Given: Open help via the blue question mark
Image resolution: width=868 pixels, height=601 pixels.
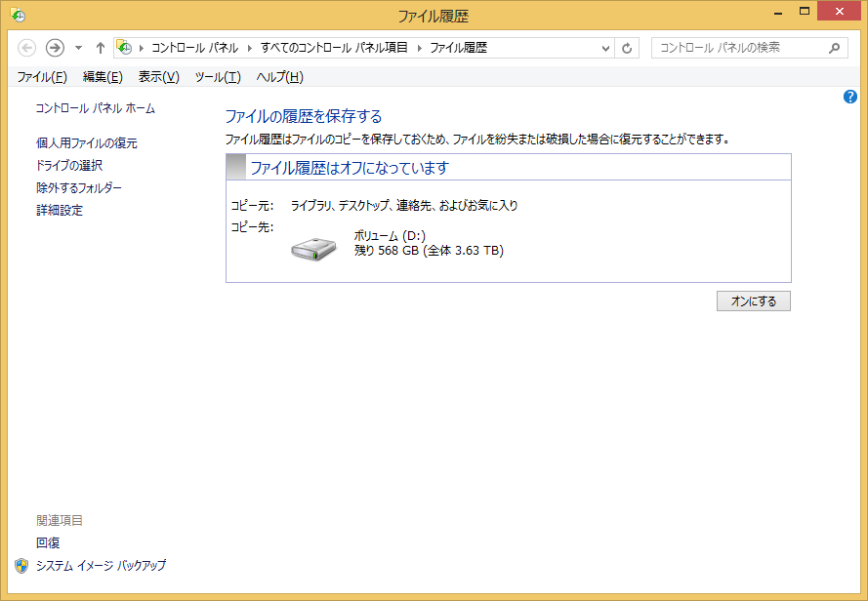Looking at the screenshot, I should [x=849, y=98].
